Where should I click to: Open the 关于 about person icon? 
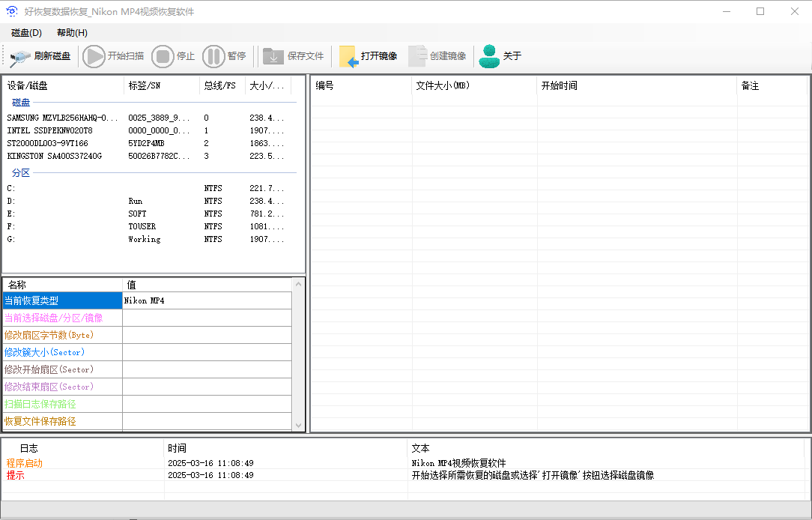489,56
